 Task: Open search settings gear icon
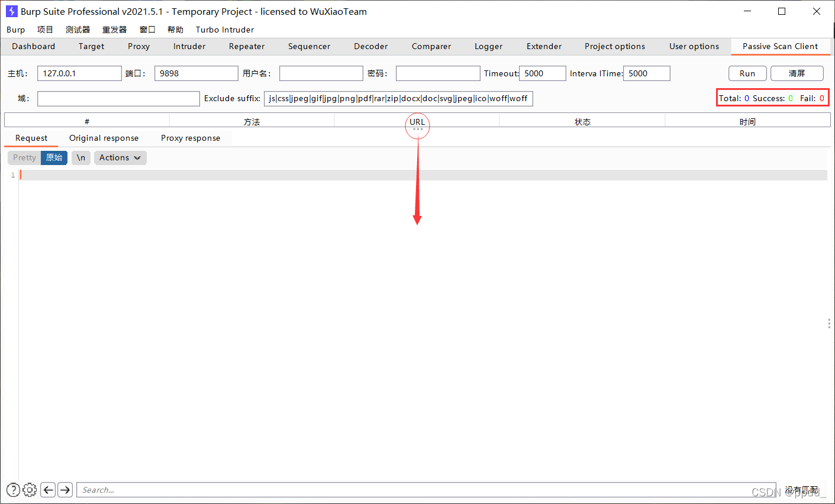(x=30, y=490)
